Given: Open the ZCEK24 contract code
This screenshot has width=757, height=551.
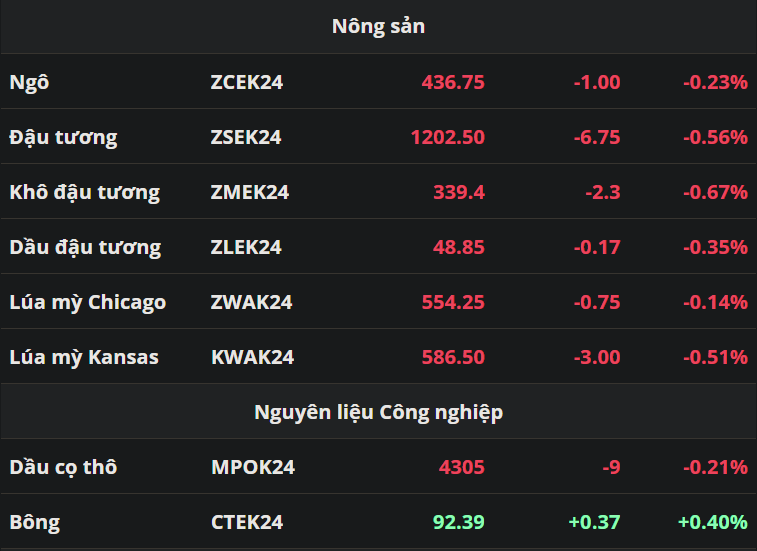Looking at the screenshot, I should pos(246,82).
